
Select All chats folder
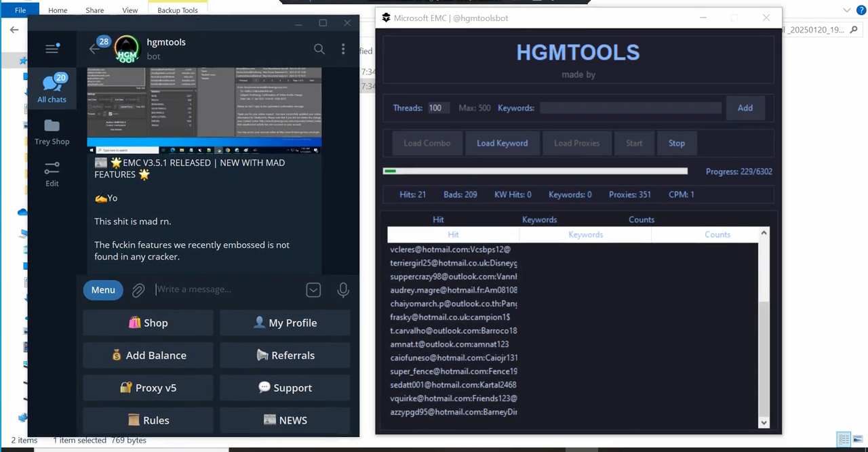coord(52,89)
